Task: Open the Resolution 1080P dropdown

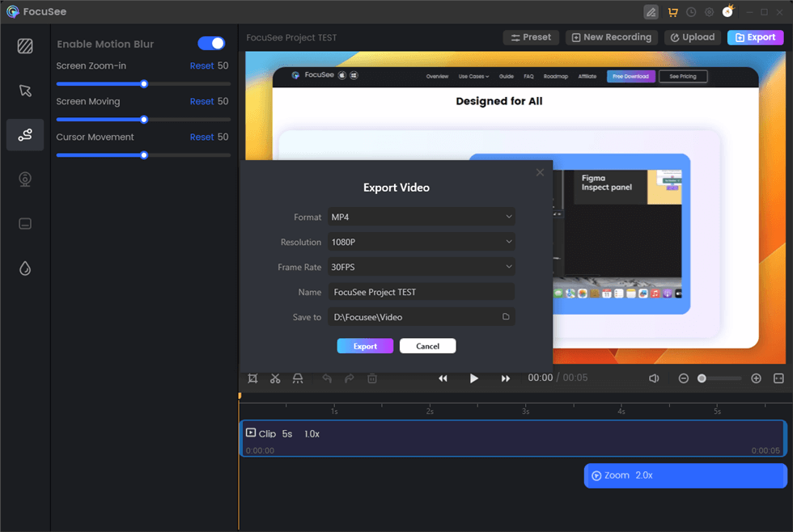Action: tap(422, 242)
